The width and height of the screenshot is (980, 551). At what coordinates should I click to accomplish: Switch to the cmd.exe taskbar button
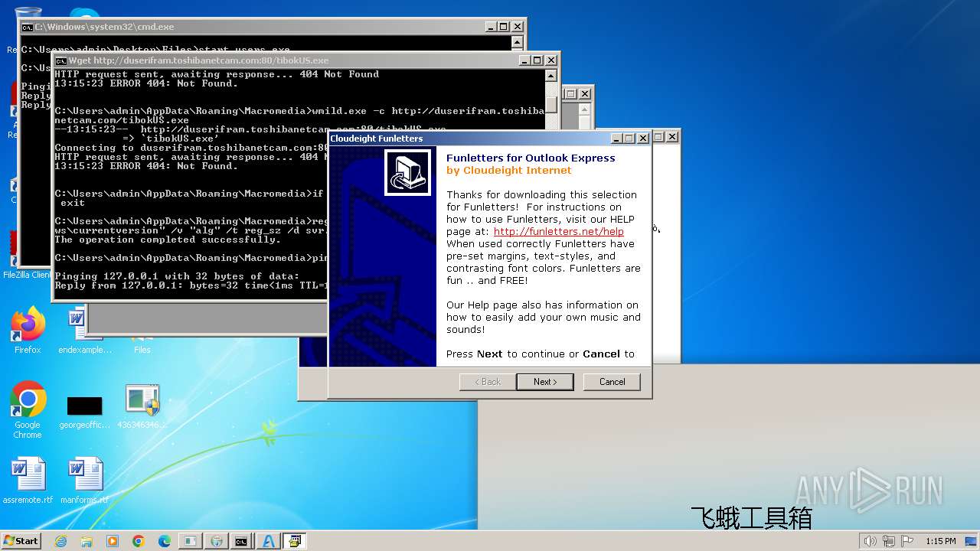[241, 541]
